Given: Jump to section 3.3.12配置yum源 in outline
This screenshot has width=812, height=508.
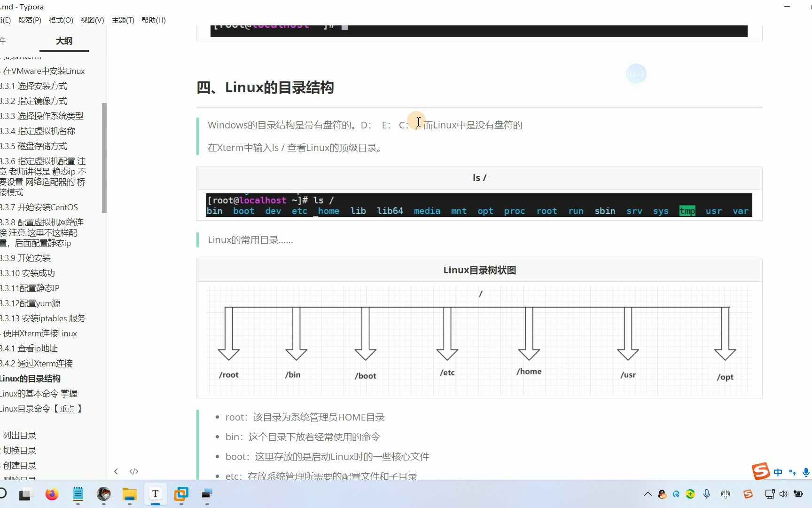Looking at the screenshot, I should coord(30,303).
